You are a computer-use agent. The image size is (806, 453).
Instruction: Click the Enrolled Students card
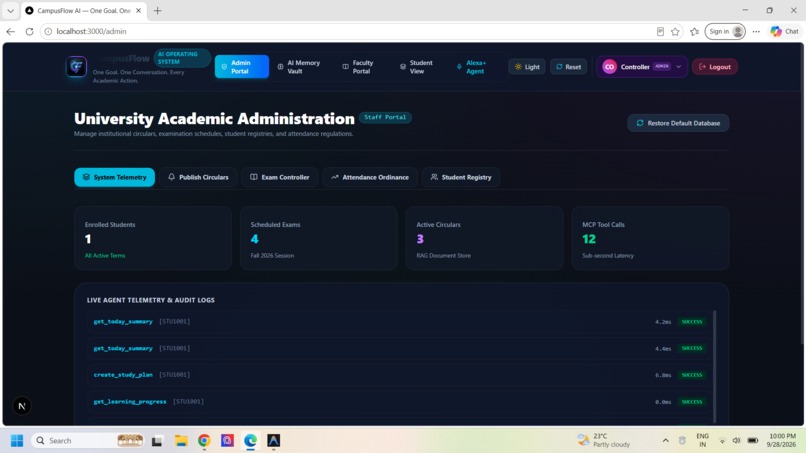pos(153,238)
